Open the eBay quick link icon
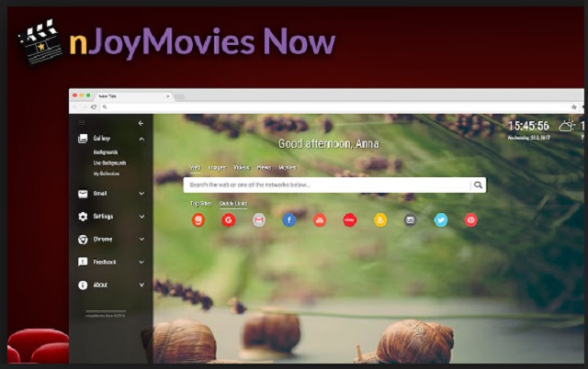The width and height of the screenshot is (588, 369). (x=349, y=220)
